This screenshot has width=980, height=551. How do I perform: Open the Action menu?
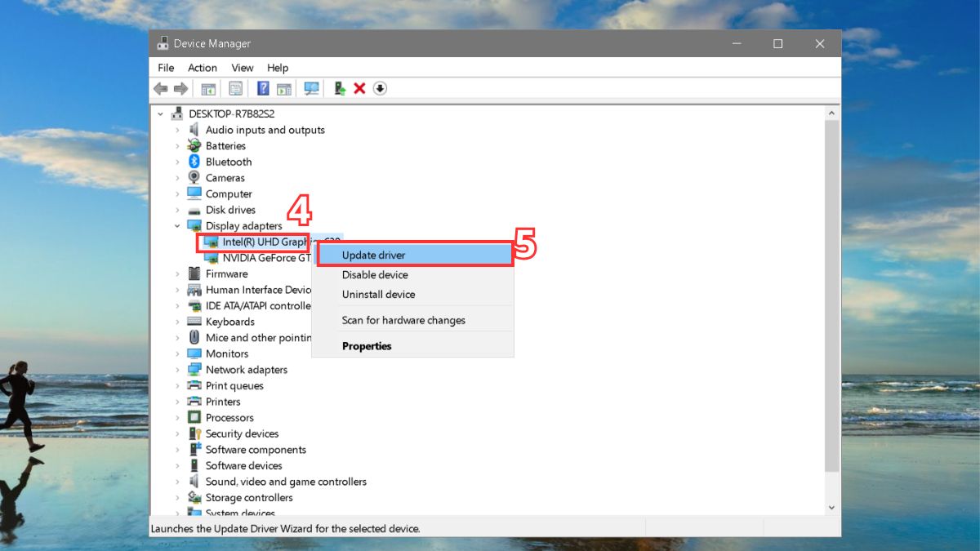[203, 68]
